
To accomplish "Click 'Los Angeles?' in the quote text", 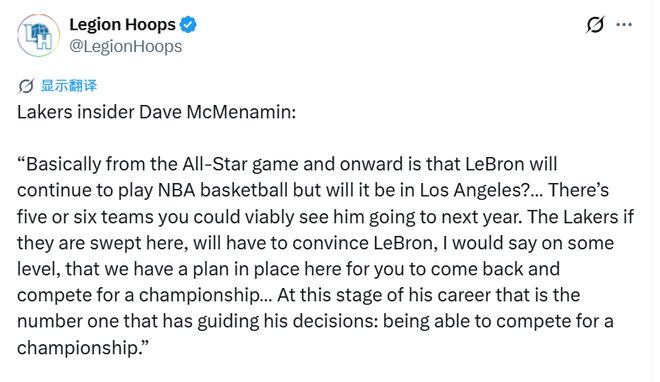I will point(474,190).
